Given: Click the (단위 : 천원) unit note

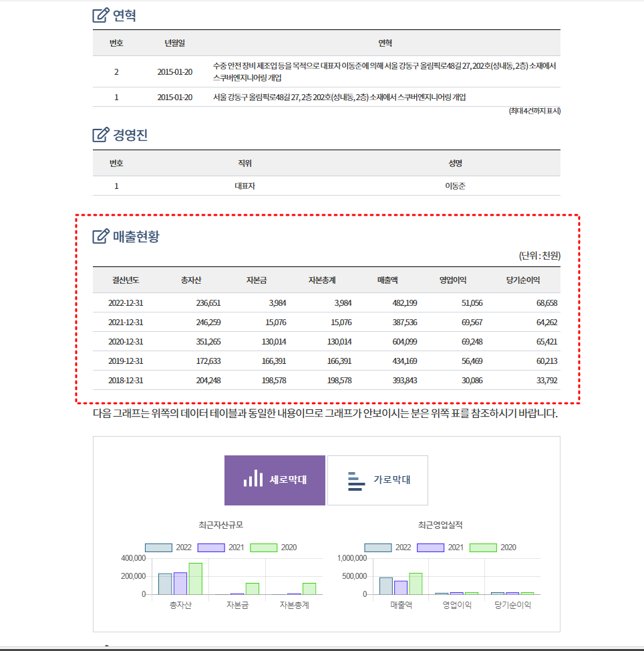Looking at the screenshot, I should click(x=540, y=256).
